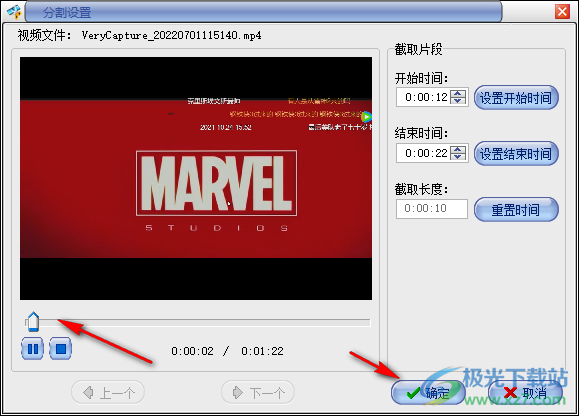Decrease end time with down spinner
Viewport: 579px width, 416px height.
pyautogui.click(x=458, y=157)
